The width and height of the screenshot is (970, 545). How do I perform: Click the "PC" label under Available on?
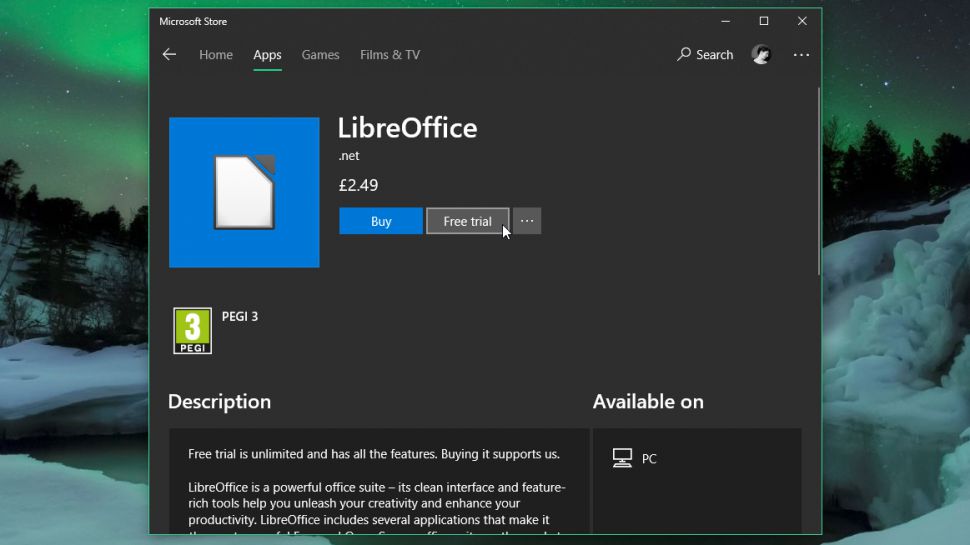pos(649,458)
